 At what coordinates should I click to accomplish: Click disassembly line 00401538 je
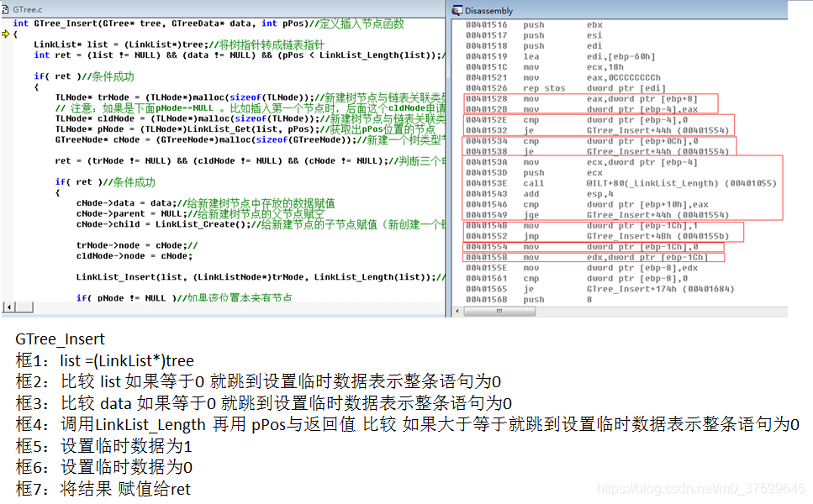coord(597,152)
